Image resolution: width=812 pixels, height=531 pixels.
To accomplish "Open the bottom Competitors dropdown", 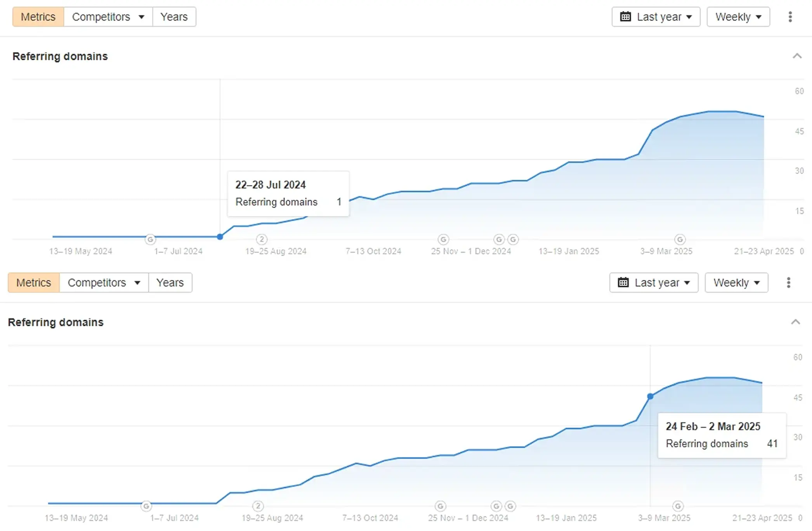I will [x=104, y=283].
